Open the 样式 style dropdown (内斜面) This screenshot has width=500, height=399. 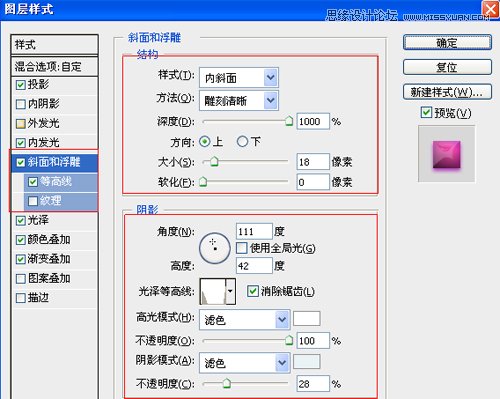pyautogui.click(x=239, y=78)
